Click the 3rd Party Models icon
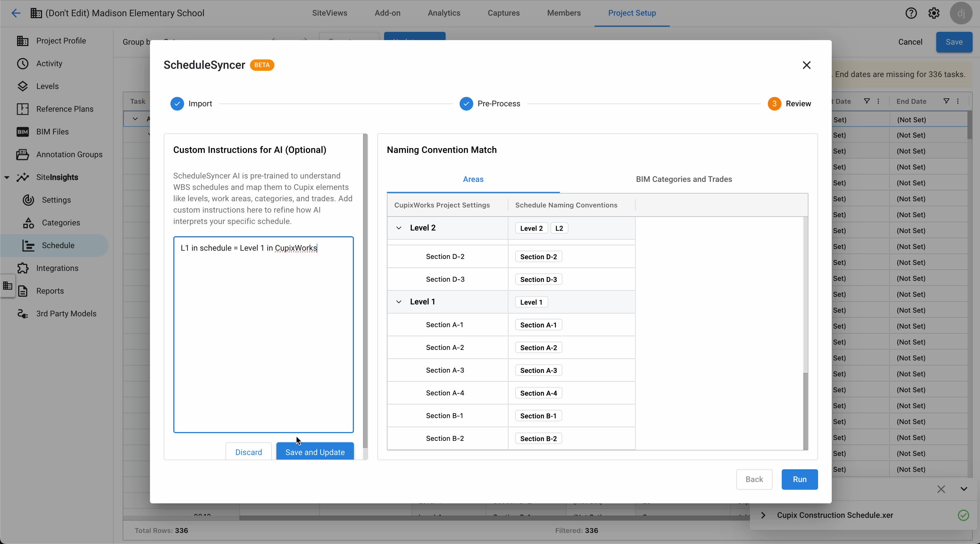The width and height of the screenshot is (980, 544). tap(22, 314)
